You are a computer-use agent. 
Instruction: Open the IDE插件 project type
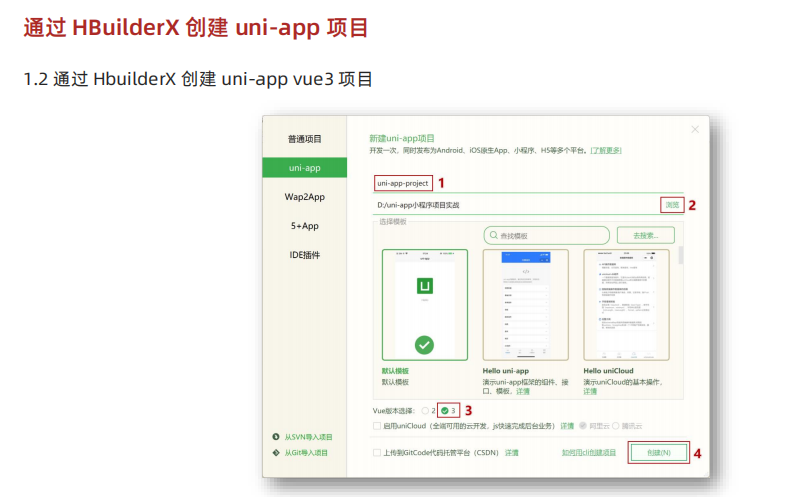click(x=304, y=255)
